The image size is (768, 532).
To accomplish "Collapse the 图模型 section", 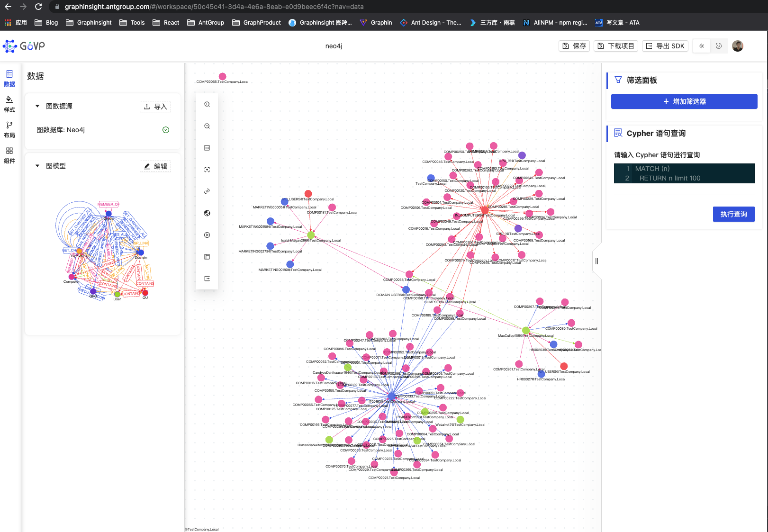I will coord(37,166).
